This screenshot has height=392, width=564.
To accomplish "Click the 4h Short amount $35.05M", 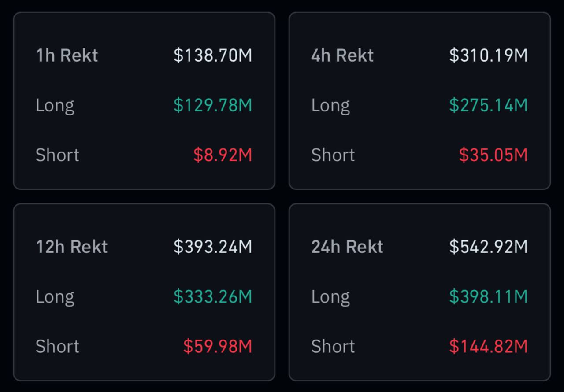I will pos(493,155).
